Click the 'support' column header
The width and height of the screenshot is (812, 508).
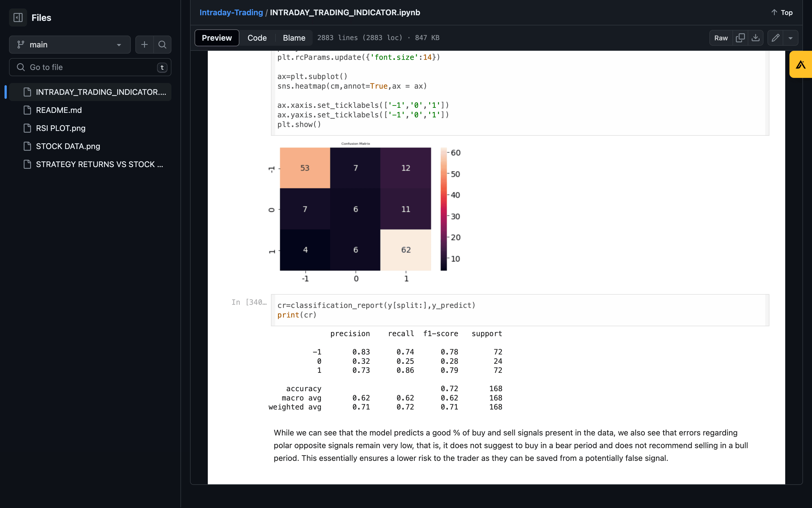click(487, 334)
